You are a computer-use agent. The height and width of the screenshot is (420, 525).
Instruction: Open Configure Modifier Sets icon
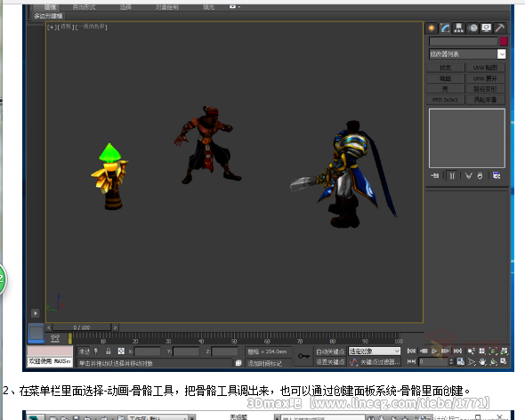click(497, 175)
